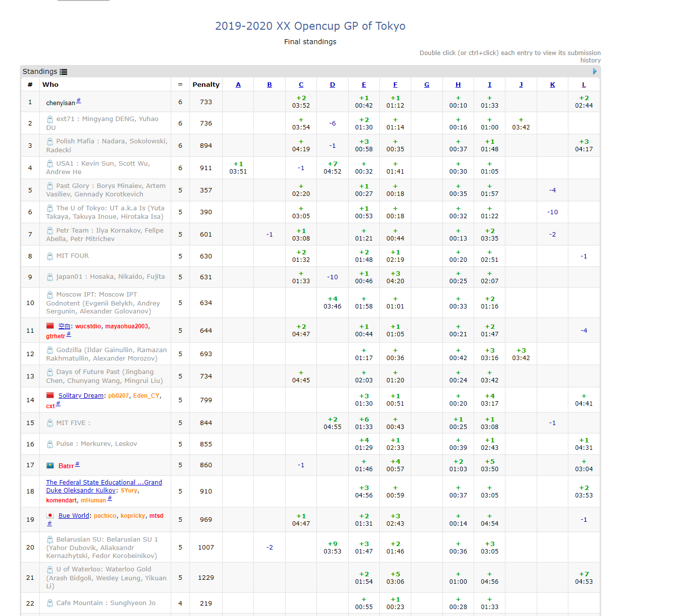This screenshot has width=677, height=616.
Task: Click the Penalty column header
Action: click(206, 85)
